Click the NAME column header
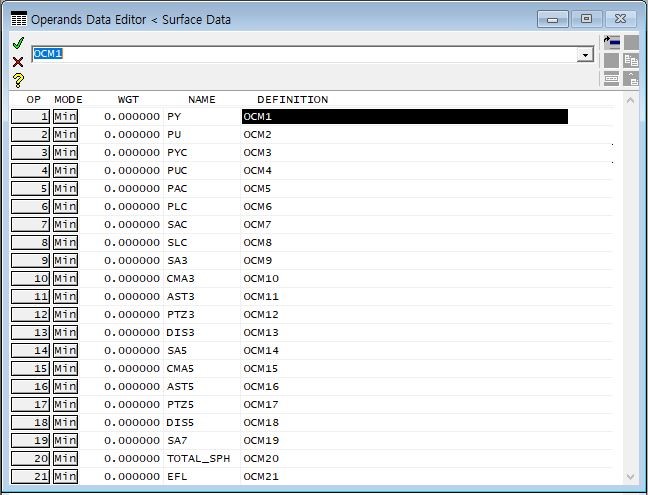Screen dimensions: 648x495 tap(202, 100)
